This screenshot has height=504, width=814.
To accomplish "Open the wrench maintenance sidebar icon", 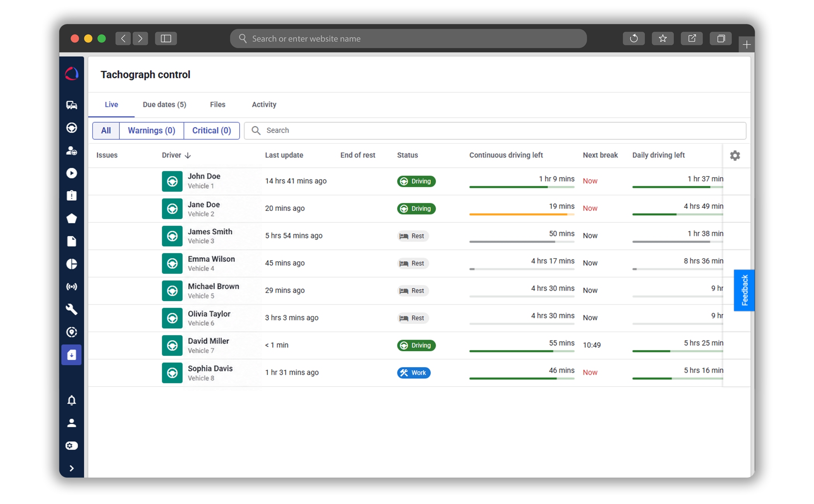I will (72, 309).
